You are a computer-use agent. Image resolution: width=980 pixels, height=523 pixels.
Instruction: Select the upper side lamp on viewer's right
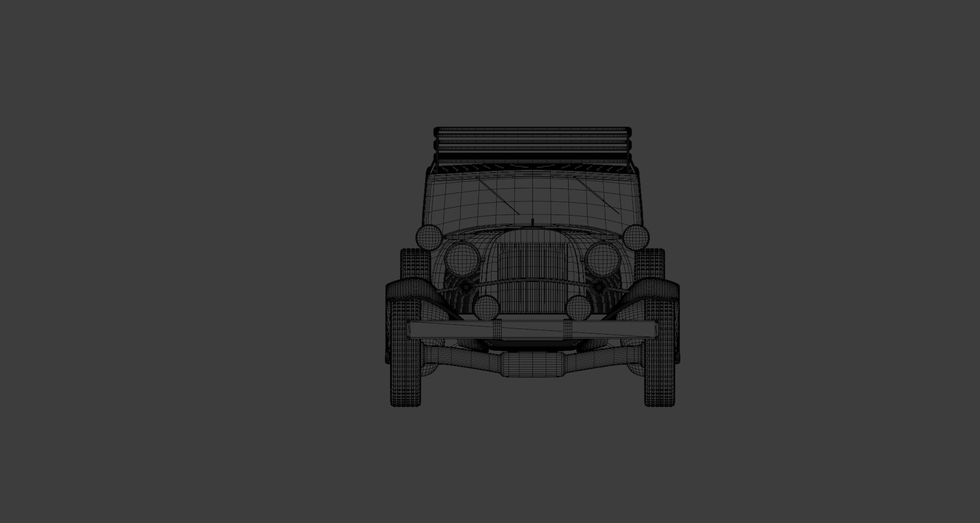pyautogui.click(x=636, y=237)
